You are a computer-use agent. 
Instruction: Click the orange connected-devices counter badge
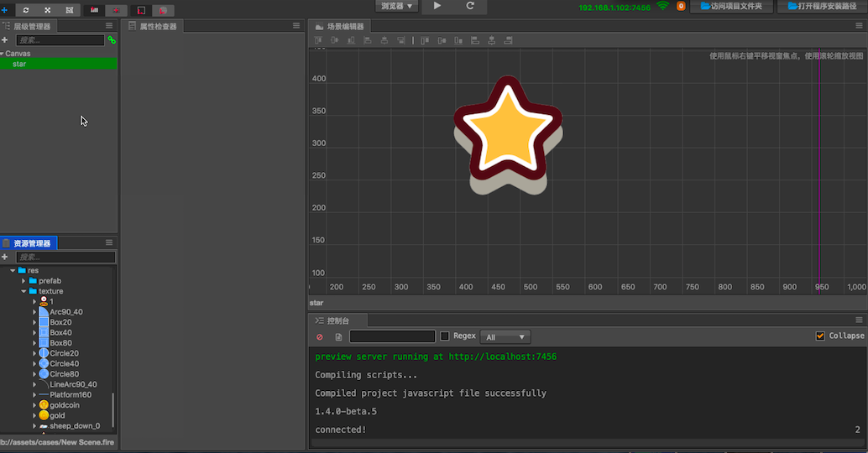pos(681,6)
